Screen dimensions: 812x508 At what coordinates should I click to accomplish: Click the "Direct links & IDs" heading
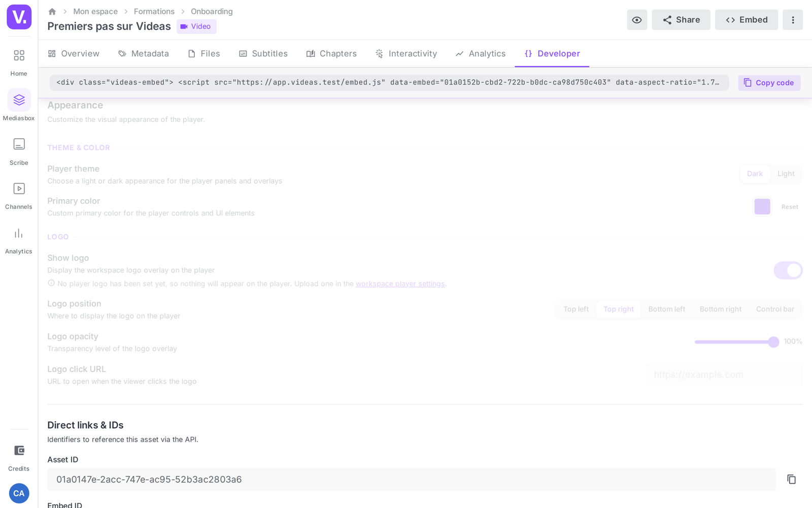point(85,425)
